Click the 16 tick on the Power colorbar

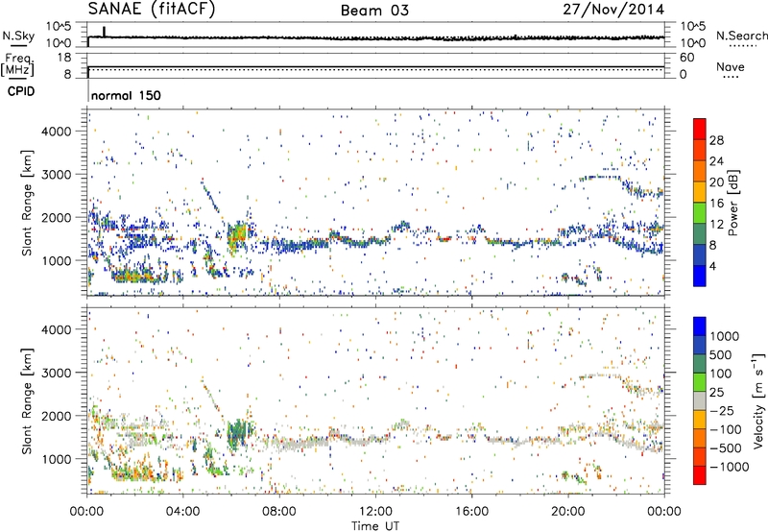point(716,204)
